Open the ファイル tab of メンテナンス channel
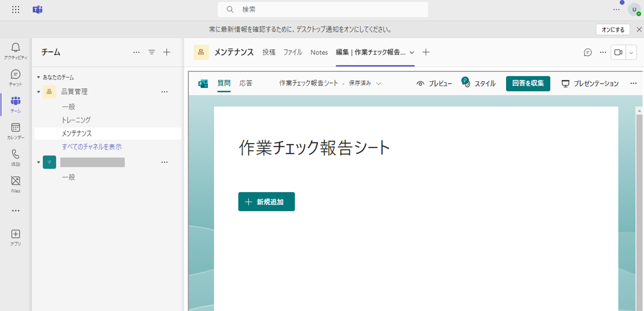 tap(292, 52)
